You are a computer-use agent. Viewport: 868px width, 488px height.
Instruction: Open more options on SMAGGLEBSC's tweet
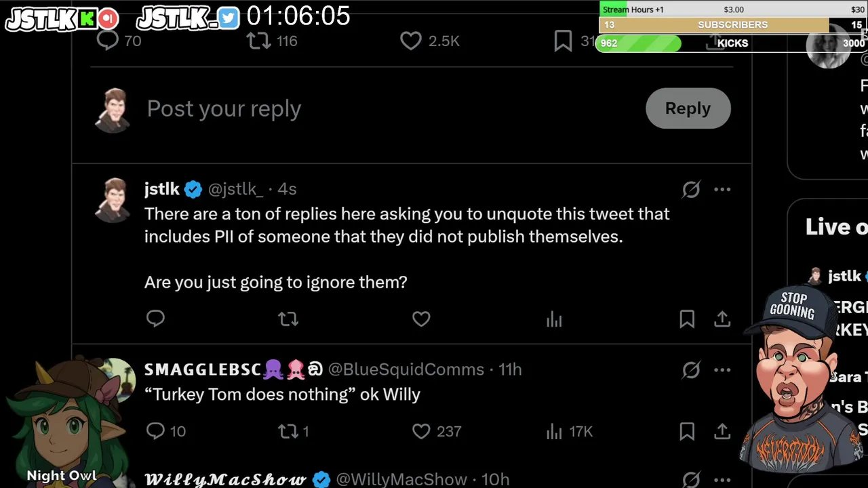pos(722,370)
